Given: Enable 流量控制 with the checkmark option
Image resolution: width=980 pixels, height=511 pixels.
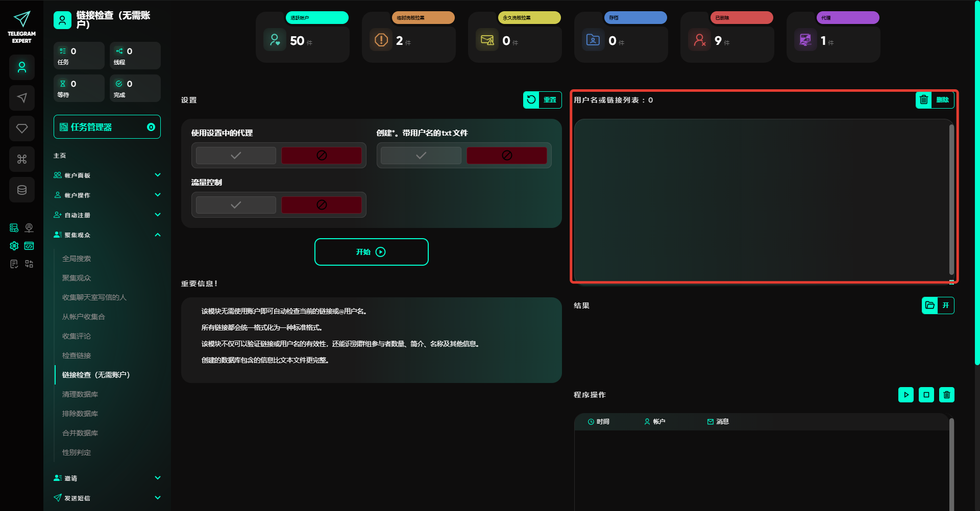Looking at the screenshot, I should tap(236, 205).
